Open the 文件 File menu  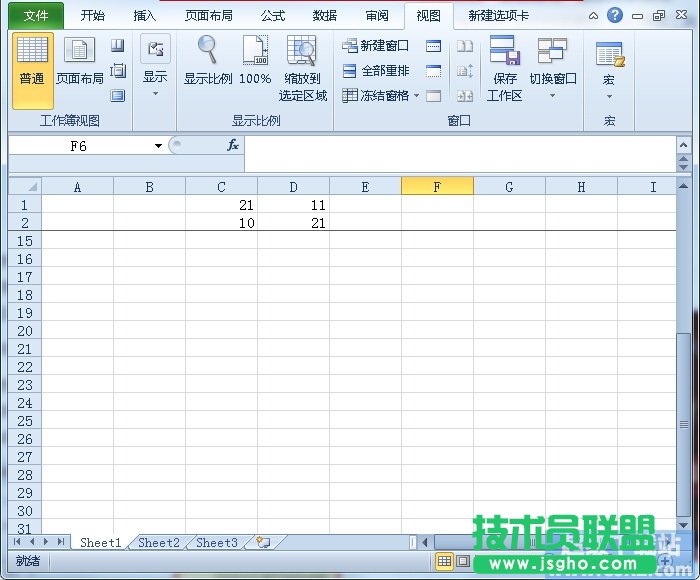(36, 16)
